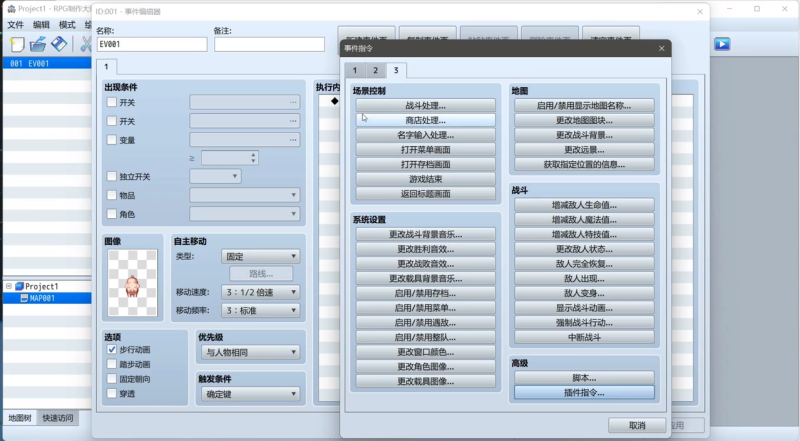
Task: Click the 战斗处理 command button
Action: click(x=426, y=106)
